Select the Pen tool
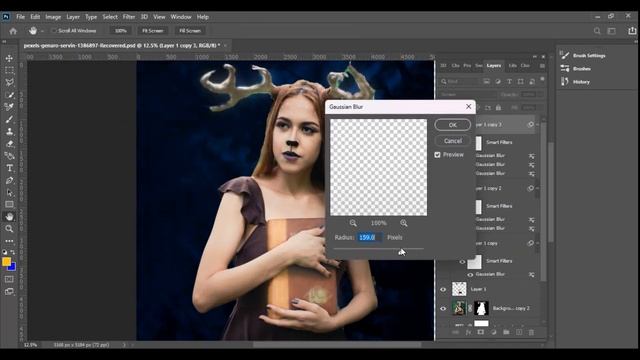 (9, 180)
